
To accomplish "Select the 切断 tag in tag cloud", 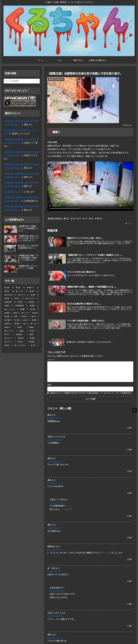I will pos(9,288).
